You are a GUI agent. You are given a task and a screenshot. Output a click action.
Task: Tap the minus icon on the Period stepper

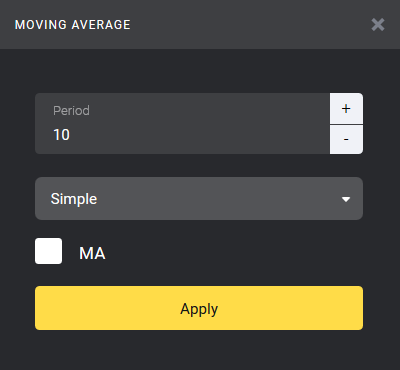coord(346,139)
